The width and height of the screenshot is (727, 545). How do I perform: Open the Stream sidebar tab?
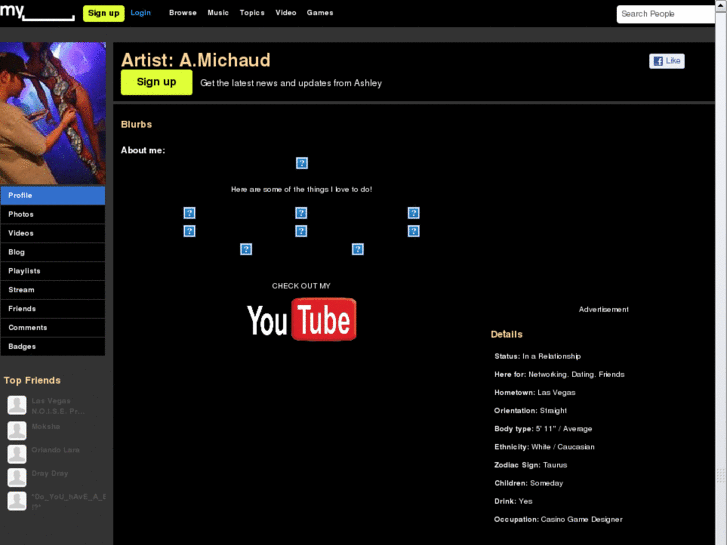[52, 289]
